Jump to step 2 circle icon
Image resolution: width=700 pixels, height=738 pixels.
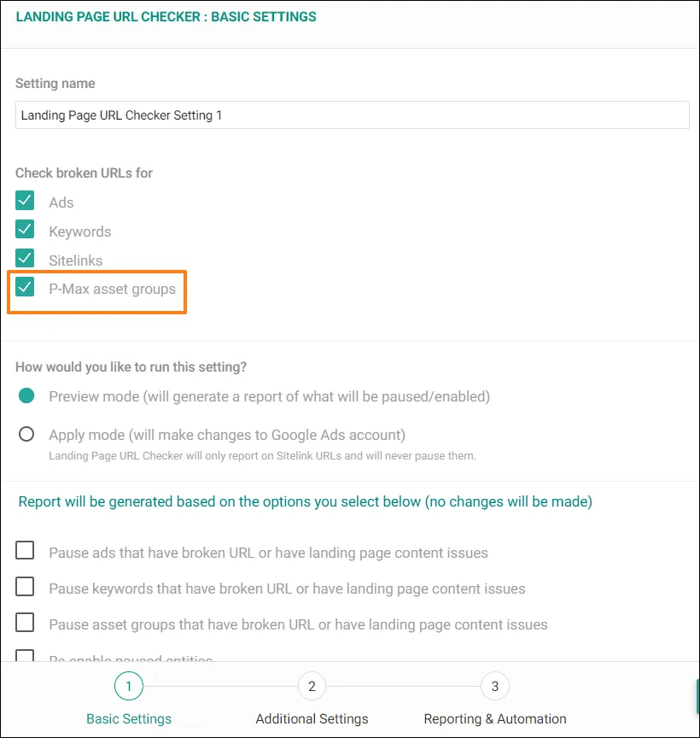click(x=312, y=686)
